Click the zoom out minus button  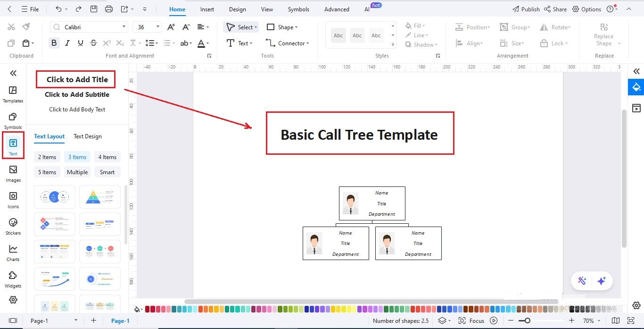click(511, 321)
